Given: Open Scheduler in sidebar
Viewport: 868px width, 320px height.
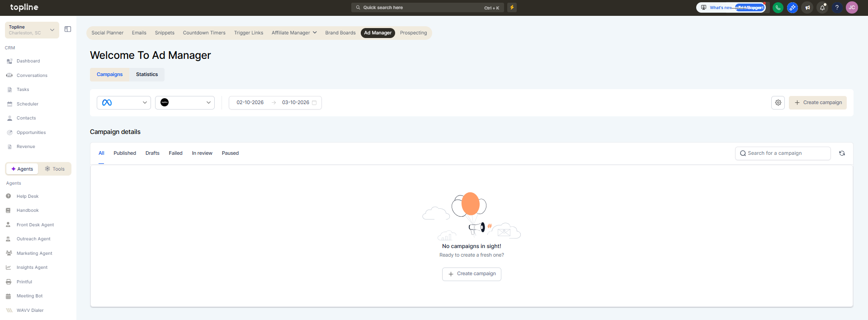Looking at the screenshot, I should (x=27, y=104).
